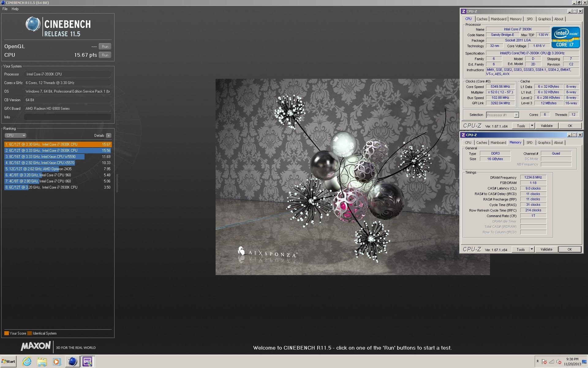Click Validate in upper CPU-Z window

[547, 126]
